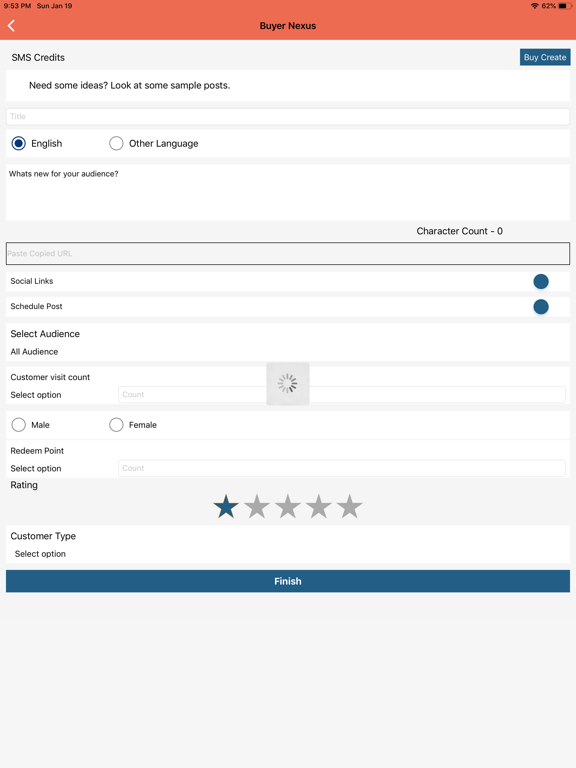Open Customer visit count Select option
Screen dimensions: 576x768
coord(36,395)
